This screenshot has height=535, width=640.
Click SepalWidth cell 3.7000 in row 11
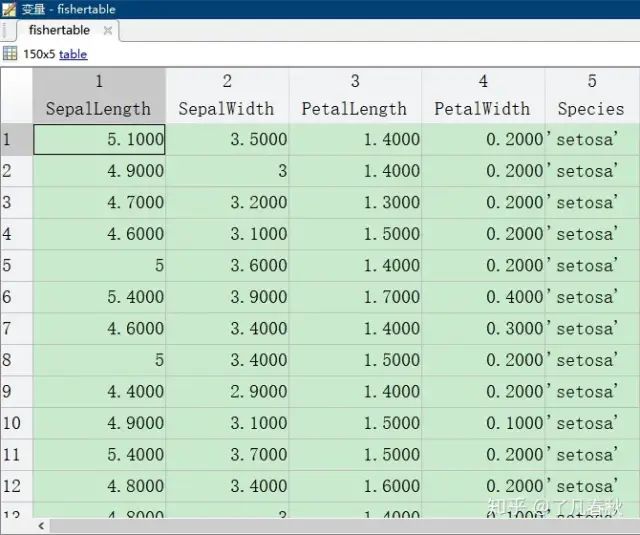pos(227,455)
